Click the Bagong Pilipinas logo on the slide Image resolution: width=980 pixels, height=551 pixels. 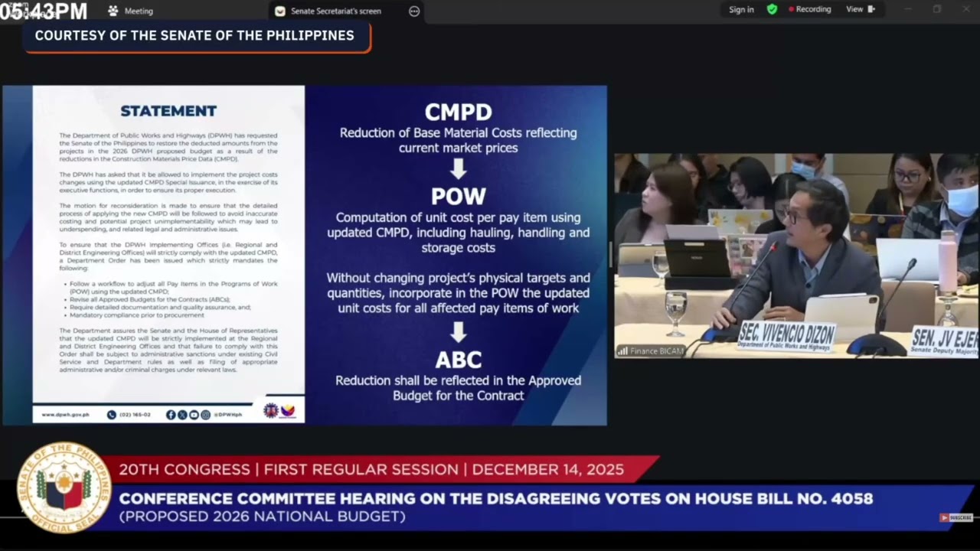pyautogui.click(x=288, y=410)
